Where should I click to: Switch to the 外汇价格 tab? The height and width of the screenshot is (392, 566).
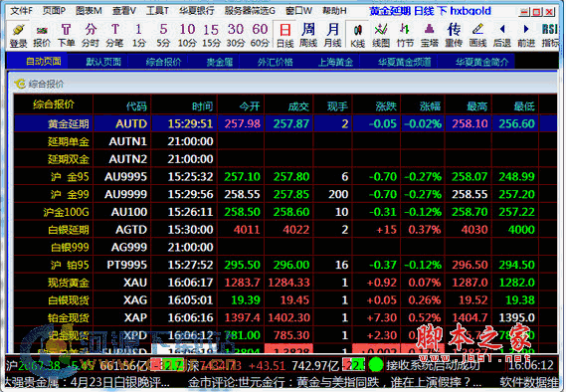[276, 62]
